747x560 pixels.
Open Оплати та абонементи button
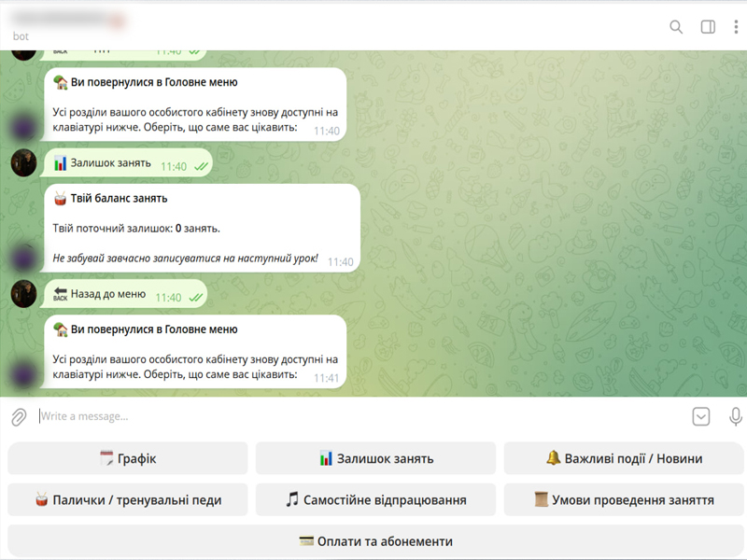click(x=376, y=541)
